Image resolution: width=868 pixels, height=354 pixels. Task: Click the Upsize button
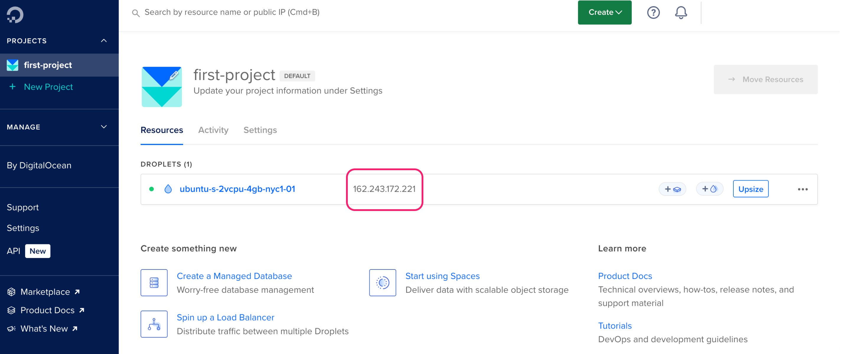click(750, 189)
